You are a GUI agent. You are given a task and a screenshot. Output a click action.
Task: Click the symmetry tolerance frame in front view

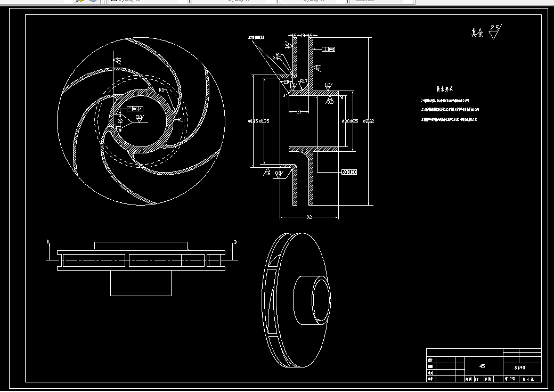[135, 109]
